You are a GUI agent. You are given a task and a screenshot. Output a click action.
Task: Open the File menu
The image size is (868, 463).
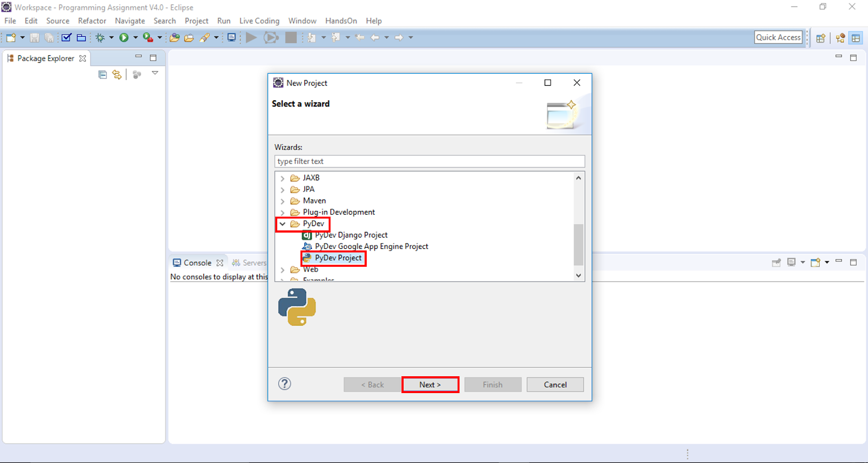(x=10, y=21)
